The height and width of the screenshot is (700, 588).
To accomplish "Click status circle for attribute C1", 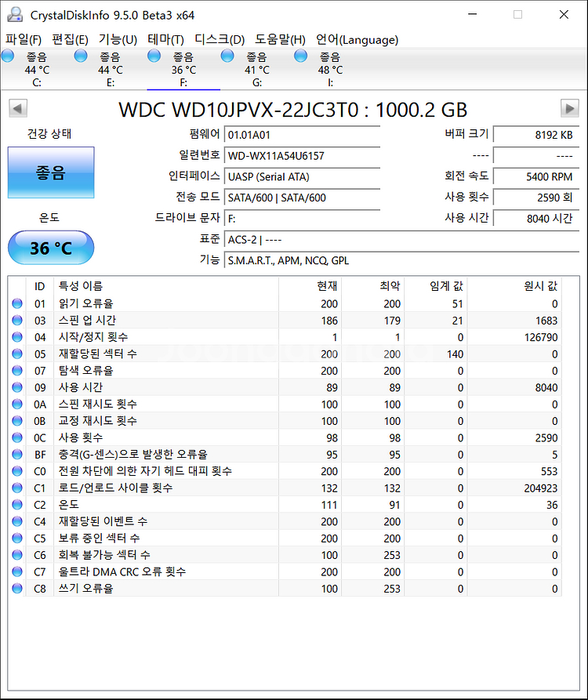I will pos(17,488).
